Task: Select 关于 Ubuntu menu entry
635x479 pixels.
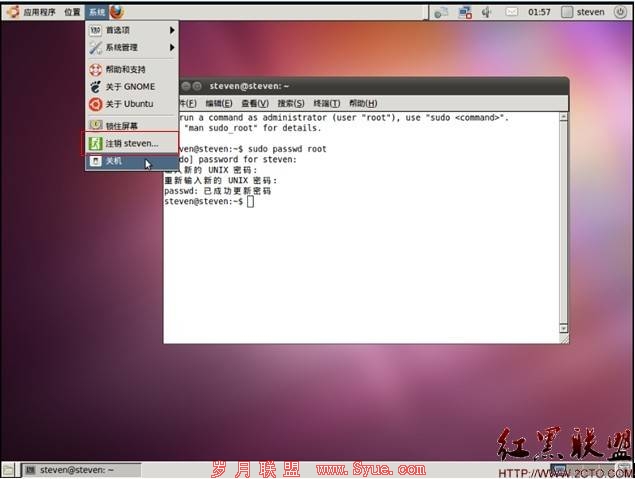Action: (x=132, y=104)
